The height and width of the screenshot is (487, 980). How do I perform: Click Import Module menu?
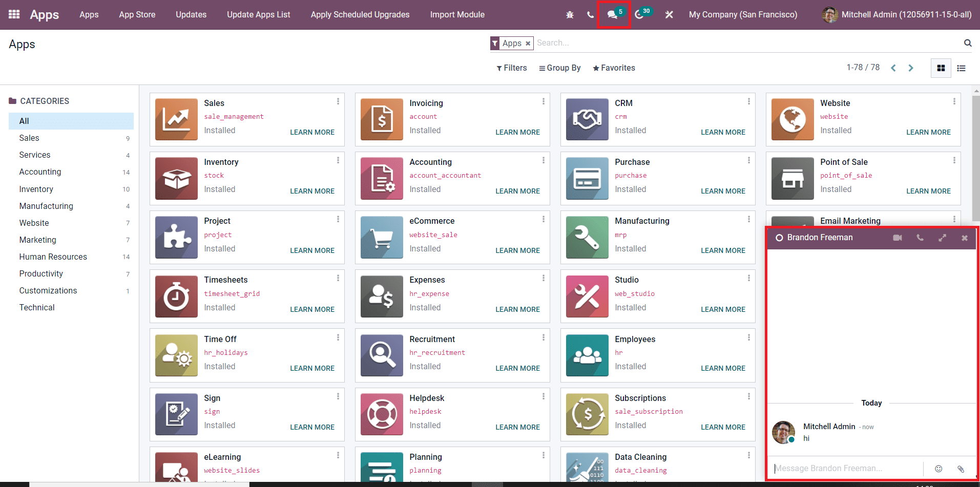(x=457, y=14)
